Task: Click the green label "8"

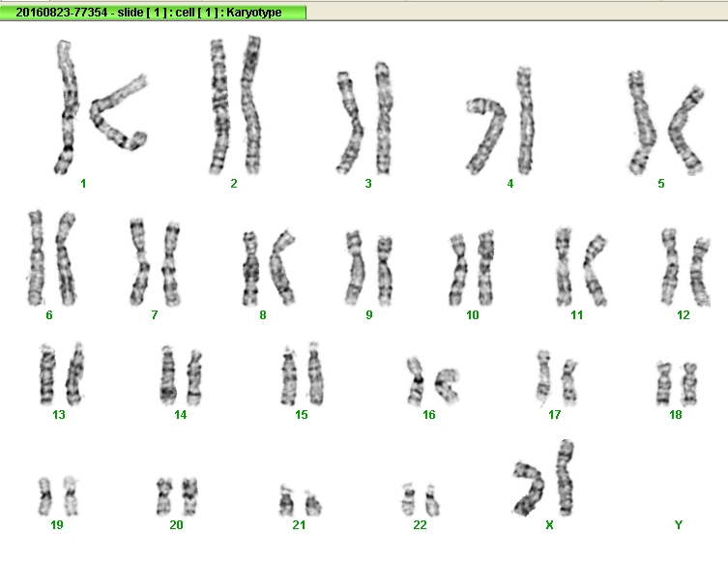Action: point(263,315)
